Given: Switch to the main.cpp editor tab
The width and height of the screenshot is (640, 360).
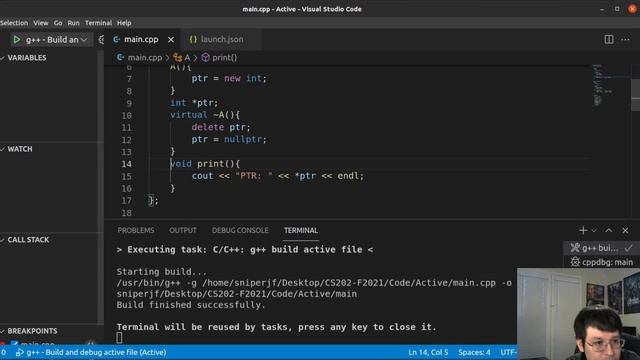Looking at the screenshot, I should [141, 40].
